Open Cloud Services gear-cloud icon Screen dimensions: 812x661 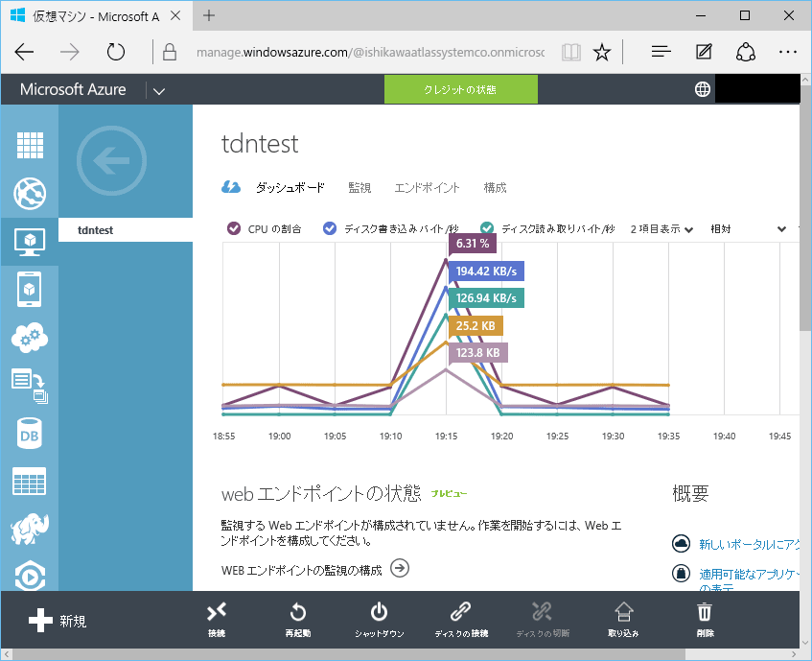[x=30, y=338]
